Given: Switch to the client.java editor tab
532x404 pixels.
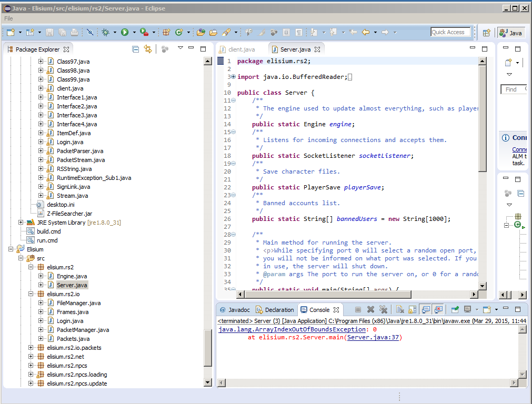Looking at the screenshot, I should tap(241, 49).
